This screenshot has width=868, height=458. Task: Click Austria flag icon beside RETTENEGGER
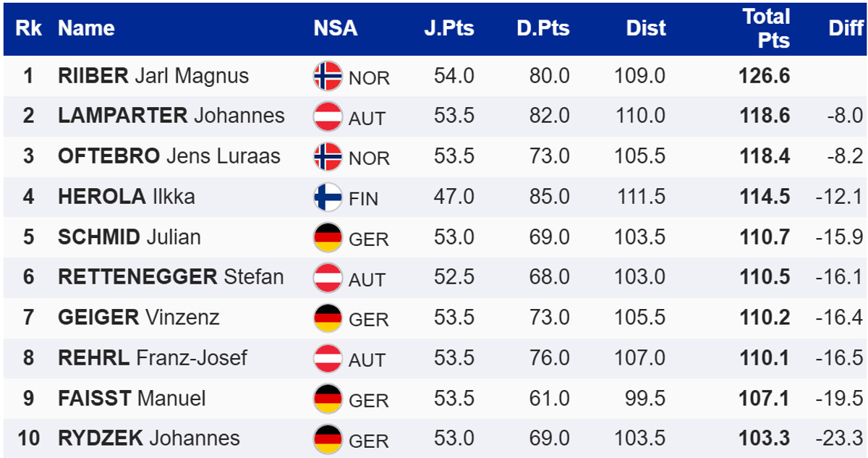point(328,277)
